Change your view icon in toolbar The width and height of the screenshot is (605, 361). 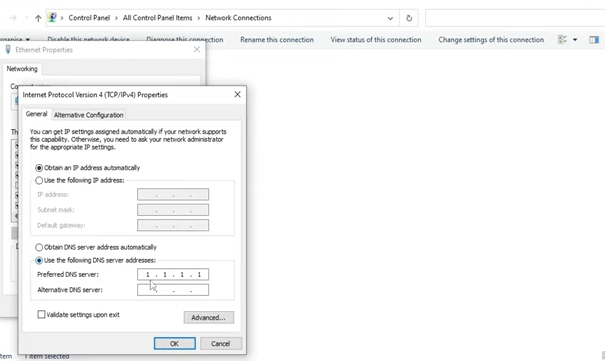pos(563,40)
